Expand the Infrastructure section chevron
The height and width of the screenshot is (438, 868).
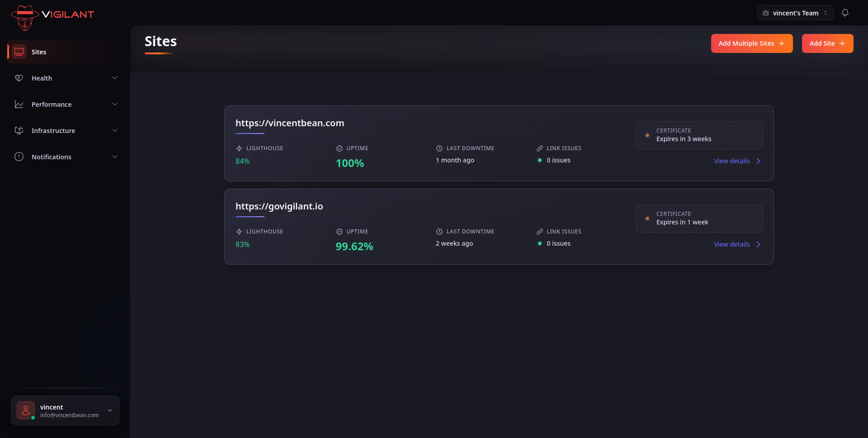115,131
